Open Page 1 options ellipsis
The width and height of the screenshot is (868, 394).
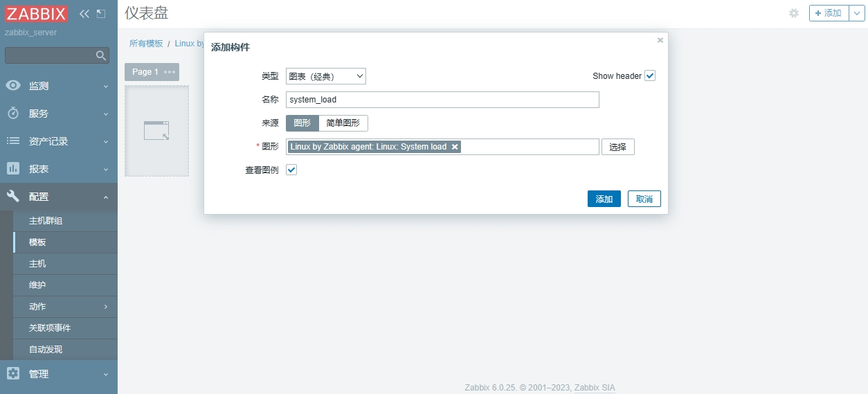(170, 72)
